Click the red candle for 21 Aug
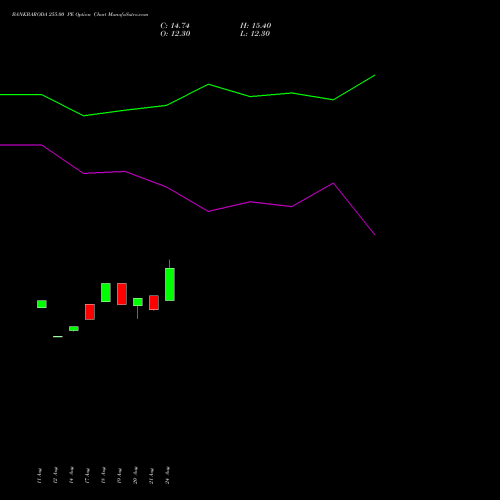Image resolution: width=500 pixels, height=500 pixels. (154, 303)
